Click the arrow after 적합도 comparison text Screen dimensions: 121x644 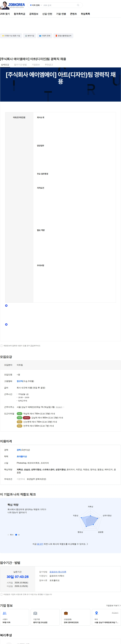(x=87, y=544)
